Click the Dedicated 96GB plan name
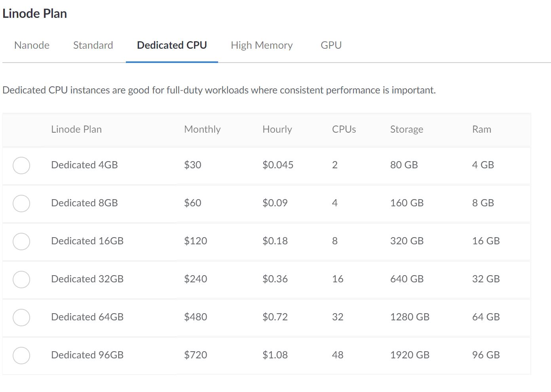 (x=87, y=355)
